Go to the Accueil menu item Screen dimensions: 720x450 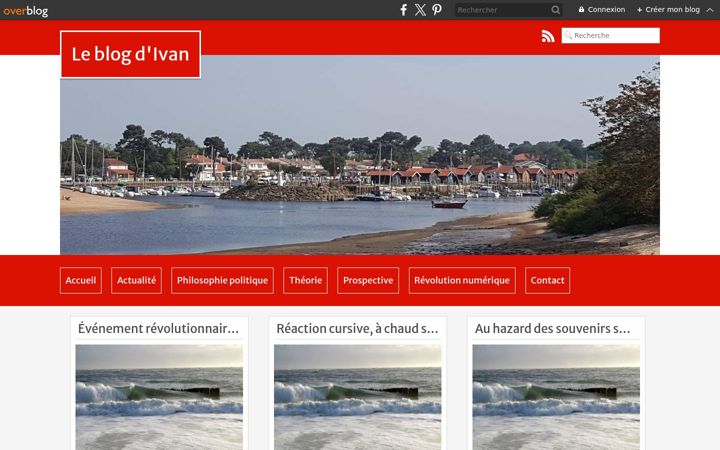point(81,280)
